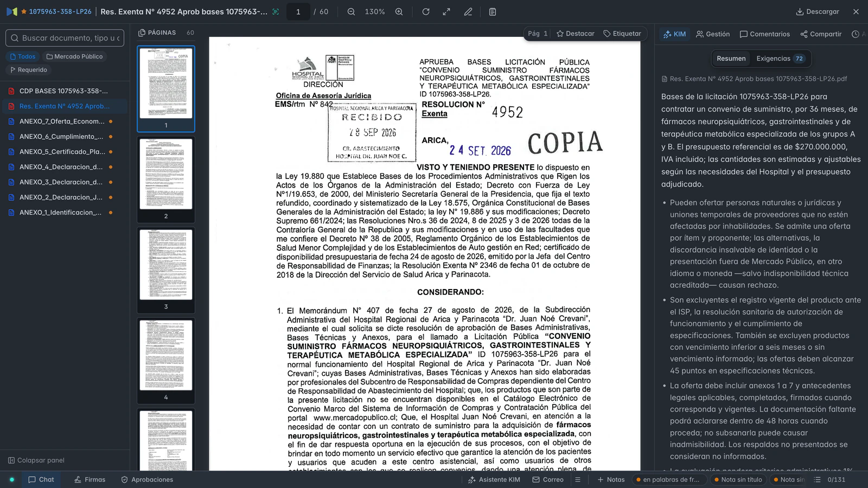The height and width of the screenshot is (488, 868).
Task: Click the hamburger menu icon in the status bar
Action: pyautogui.click(x=578, y=479)
